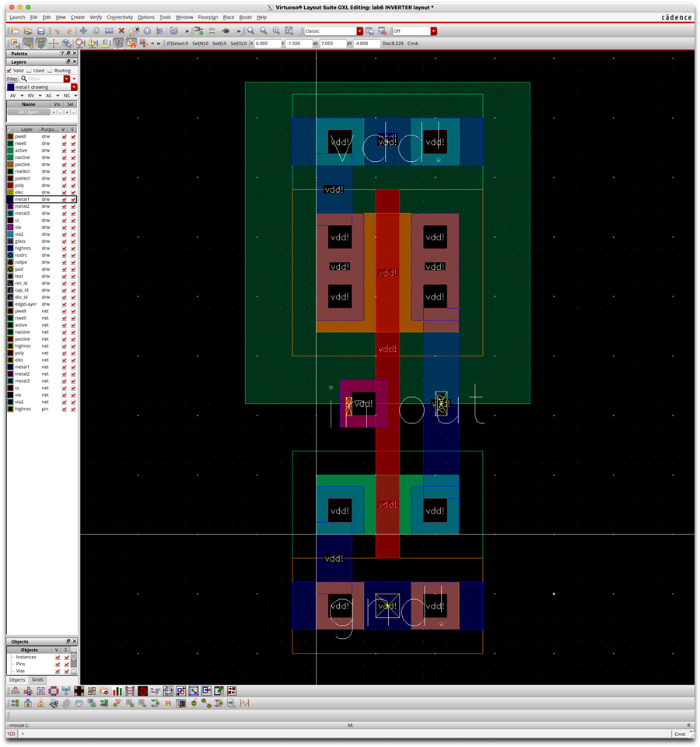Screen dimensions: 700x747
Task: Open the metal1 drawing layer dropdown
Action: [x=74, y=87]
